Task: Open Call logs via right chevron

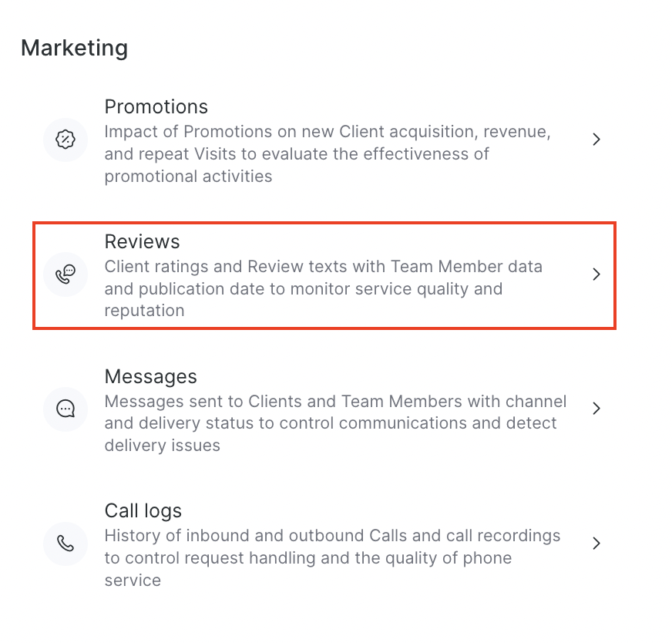Action: (x=596, y=544)
